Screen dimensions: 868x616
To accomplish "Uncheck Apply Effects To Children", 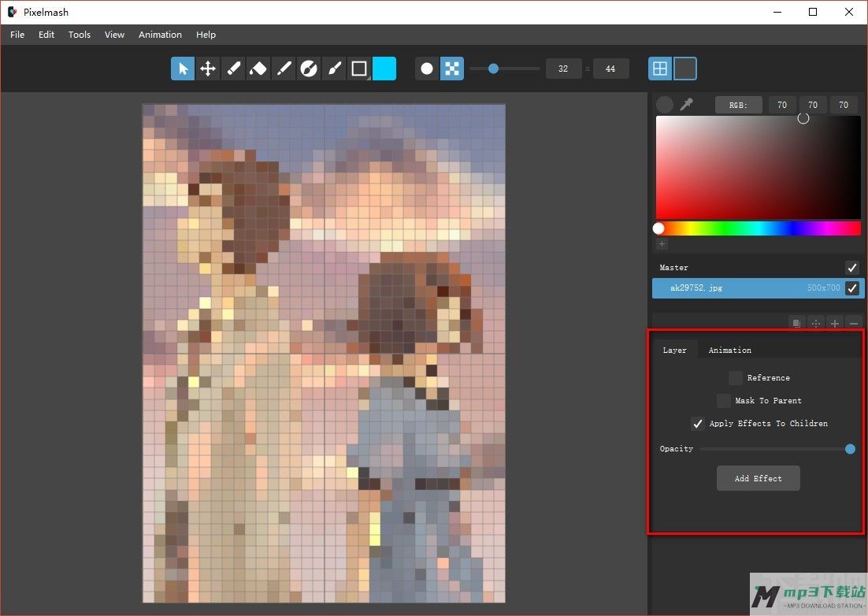I will click(698, 423).
